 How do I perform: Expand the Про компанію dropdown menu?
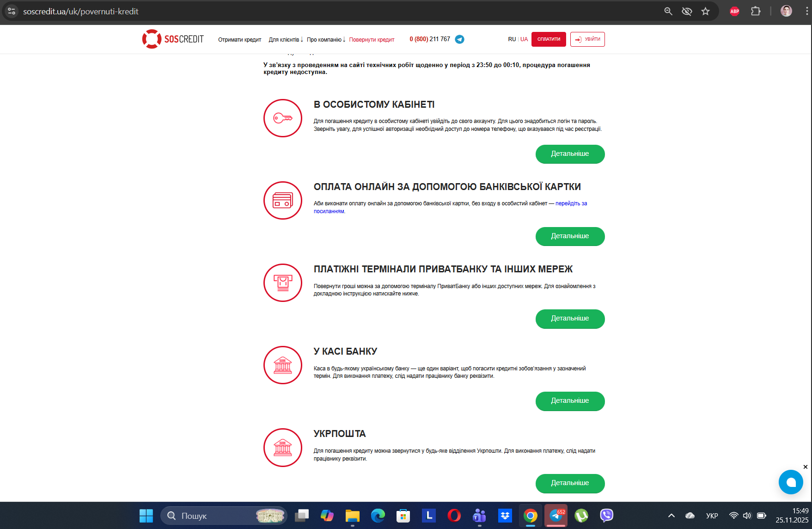click(x=326, y=40)
